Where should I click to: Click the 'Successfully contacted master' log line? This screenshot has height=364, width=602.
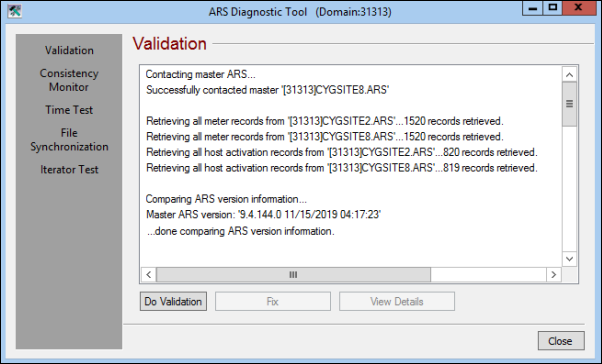[268, 90]
